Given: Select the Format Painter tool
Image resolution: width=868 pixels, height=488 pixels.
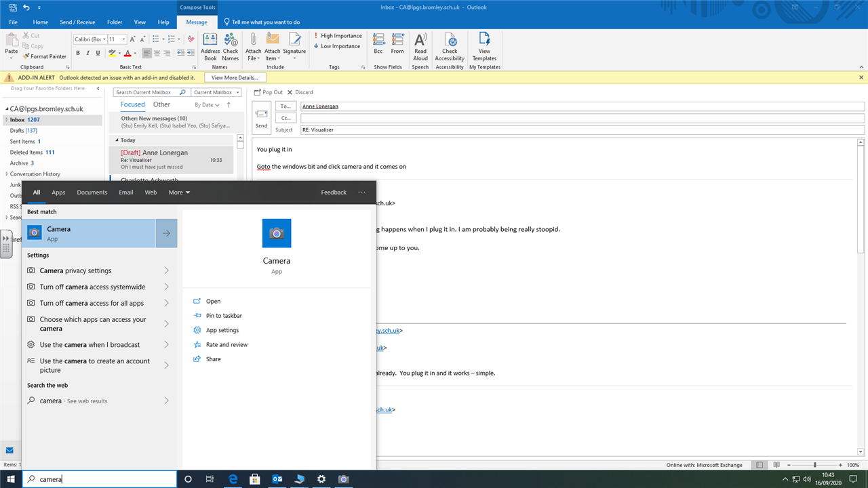Looking at the screenshot, I should pyautogui.click(x=45, y=56).
